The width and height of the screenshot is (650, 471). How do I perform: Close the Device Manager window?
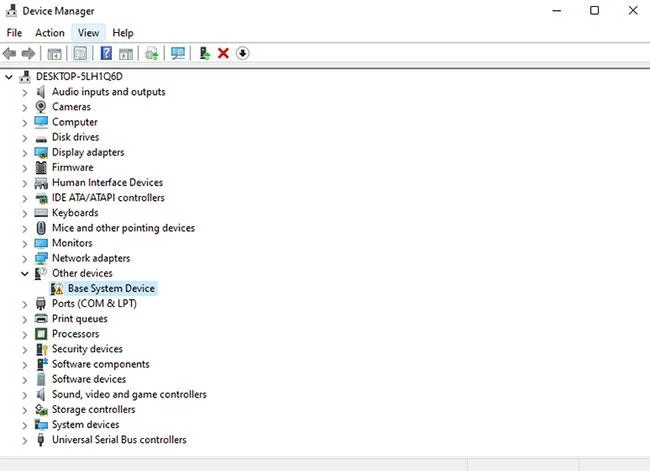[633, 11]
